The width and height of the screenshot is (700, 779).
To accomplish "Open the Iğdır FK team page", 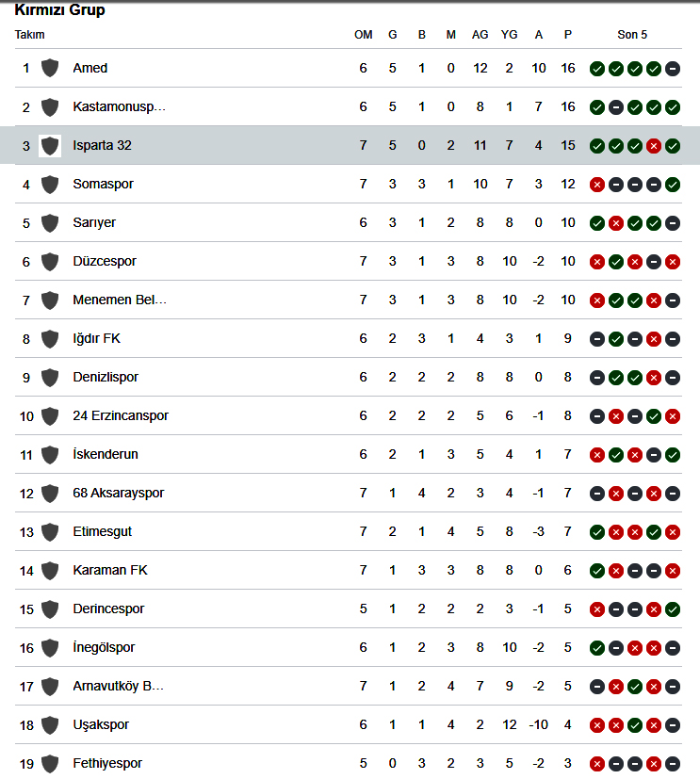I will coord(96,338).
